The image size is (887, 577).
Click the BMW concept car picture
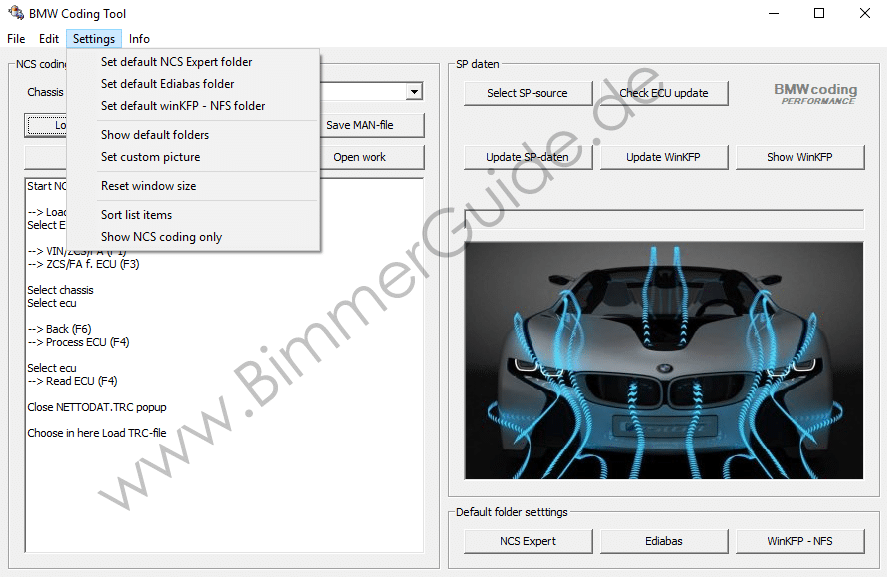tap(664, 360)
